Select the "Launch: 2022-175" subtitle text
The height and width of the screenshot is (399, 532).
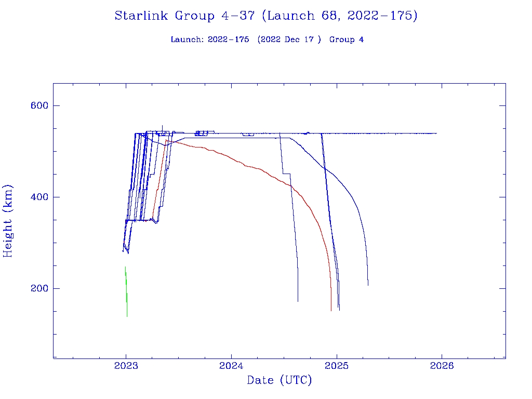[210, 39]
